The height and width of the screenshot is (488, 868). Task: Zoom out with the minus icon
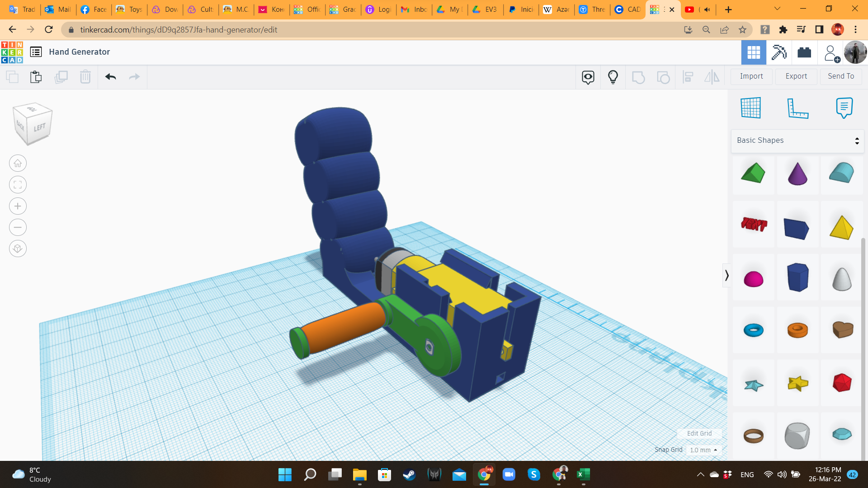[x=18, y=227]
